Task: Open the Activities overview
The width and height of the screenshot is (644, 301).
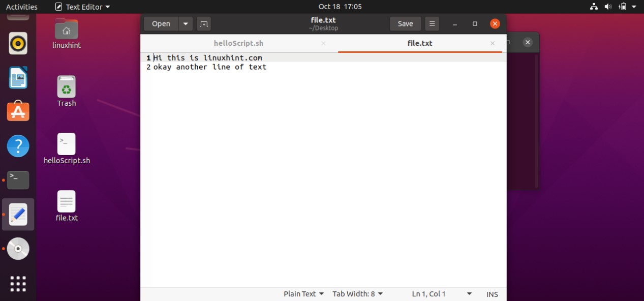Action: [21, 7]
